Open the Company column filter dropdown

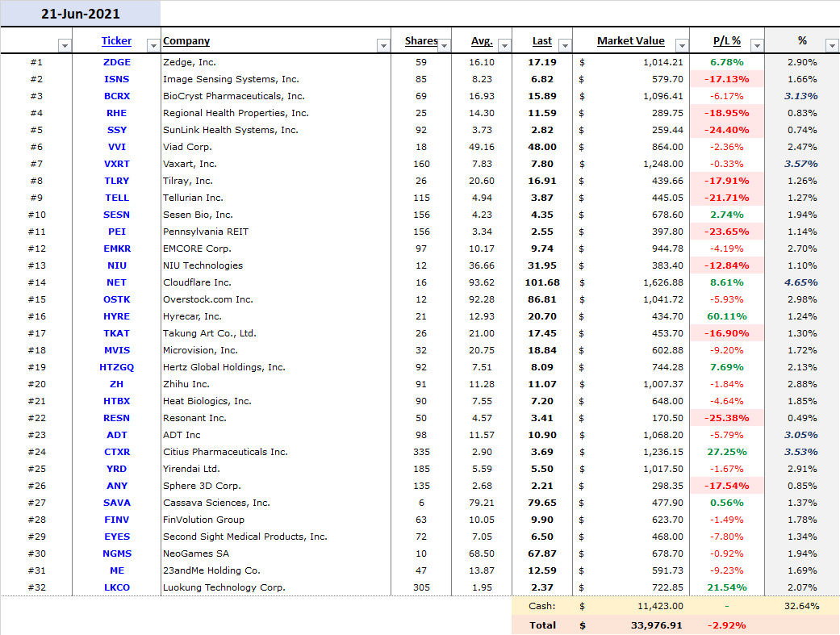(383, 45)
